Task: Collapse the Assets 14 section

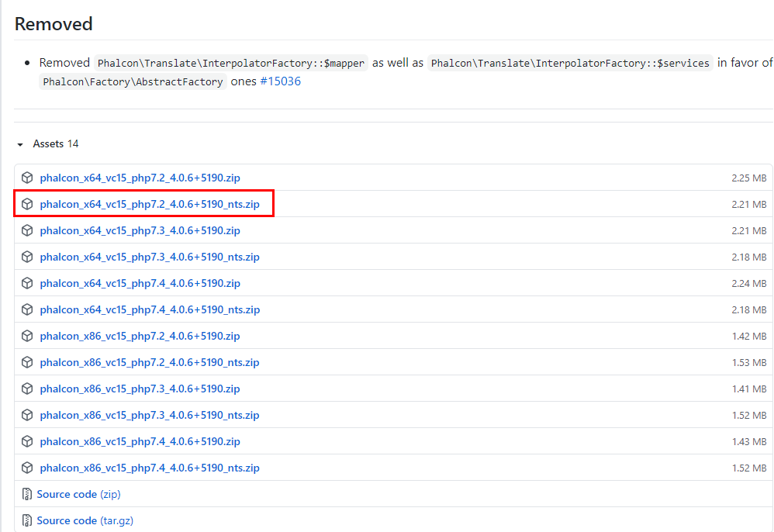Action: coord(48,144)
